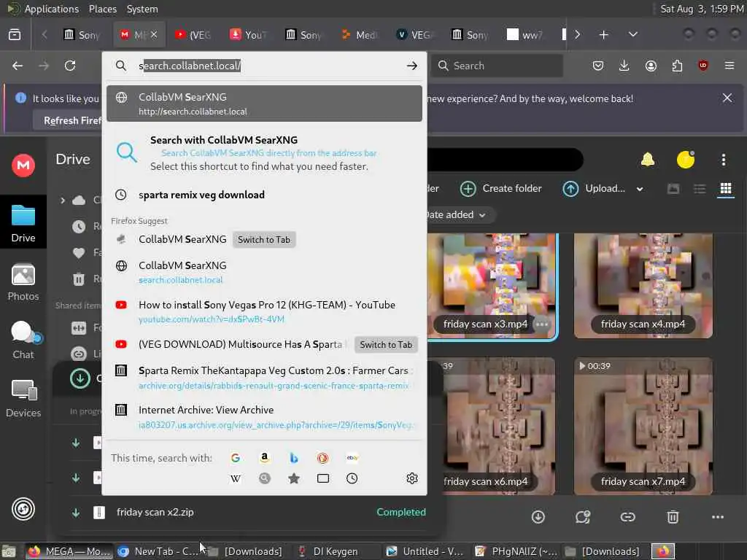This screenshot has height=560, width=747.
Task: Open Sparta Remix TheKantapapa archive suggestion
Action: coord(264,377)
